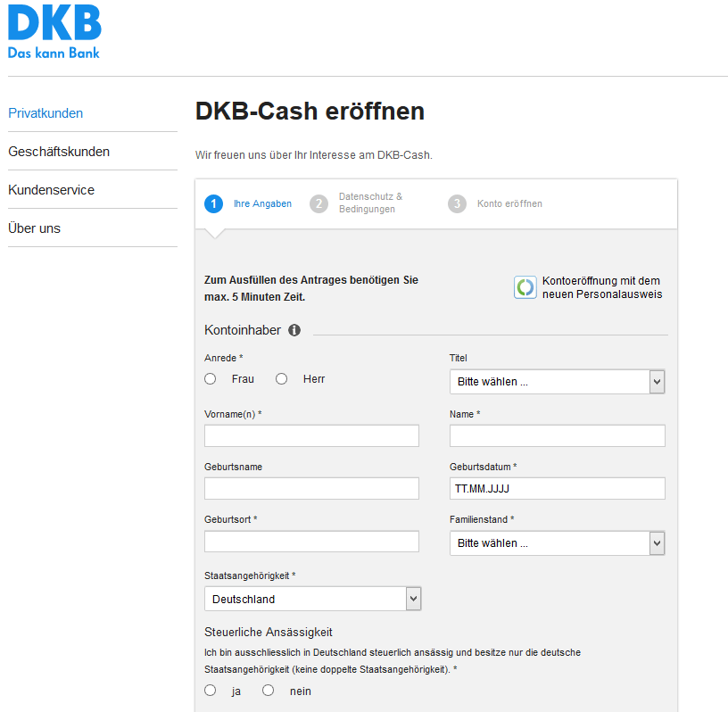Go to Geschäftskunden menu item
Image resolution: width=728 pixels, height=712 pixels.
click(x=59, y=152)
